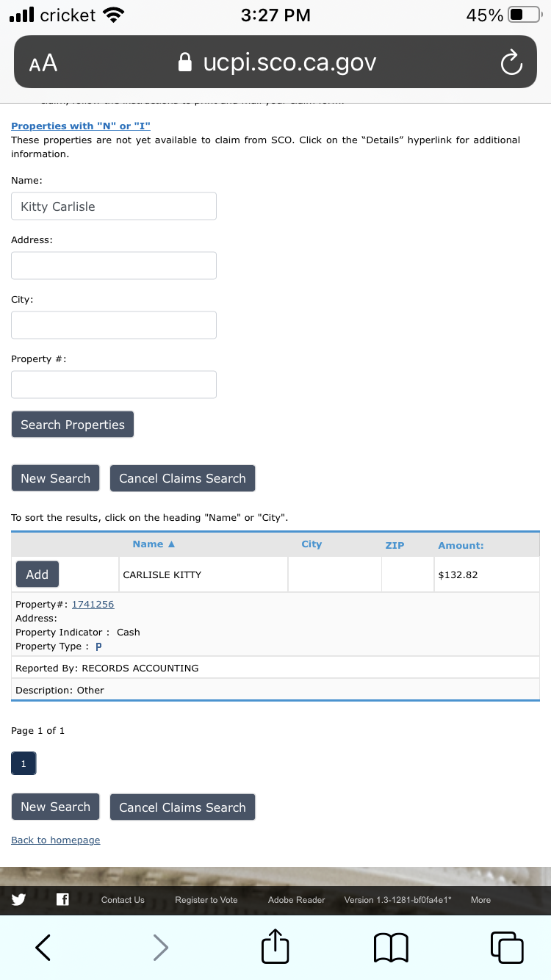Click the Amount: column heading

tap(461, 545)
